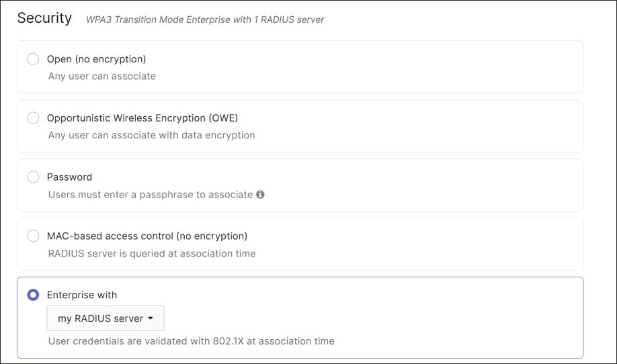Click the "Any user can associate" description
Screen dimensions: 617x364
(102, 77)
